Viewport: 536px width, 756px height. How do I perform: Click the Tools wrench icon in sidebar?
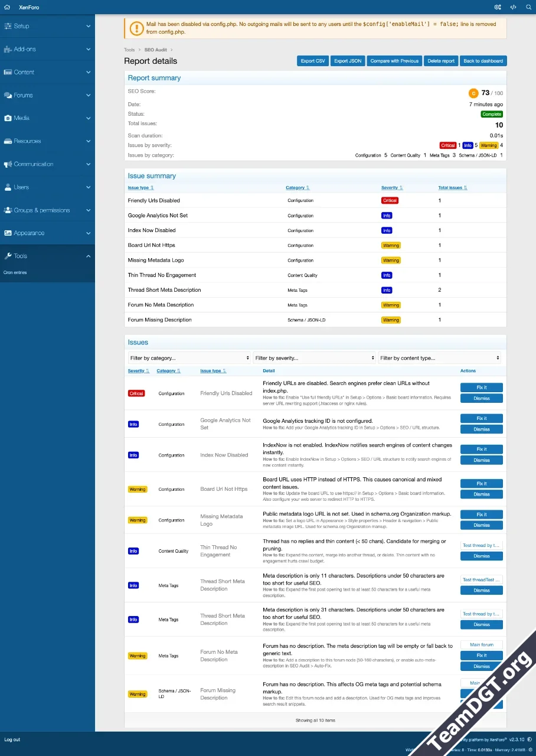click(8, 256)
